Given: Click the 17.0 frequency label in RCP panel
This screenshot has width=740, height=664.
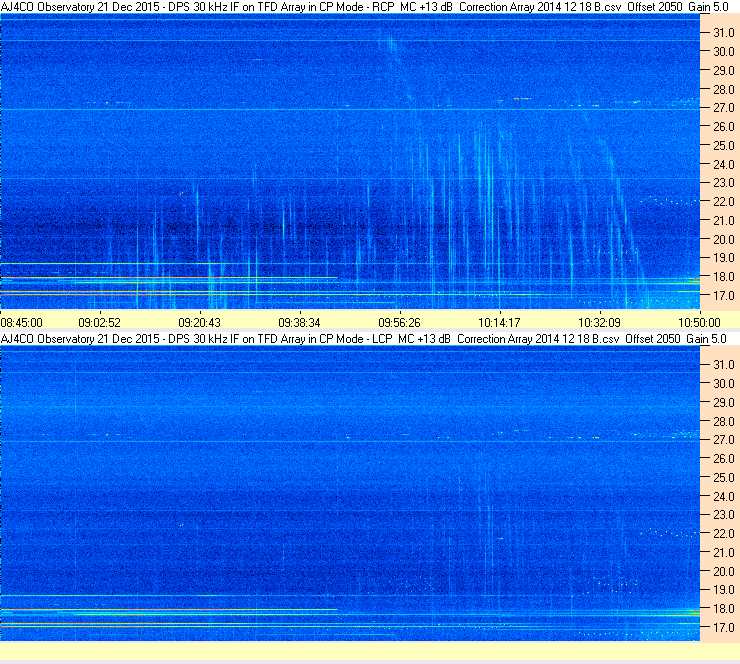Looking at the screenshot, I should pos(724,296).
